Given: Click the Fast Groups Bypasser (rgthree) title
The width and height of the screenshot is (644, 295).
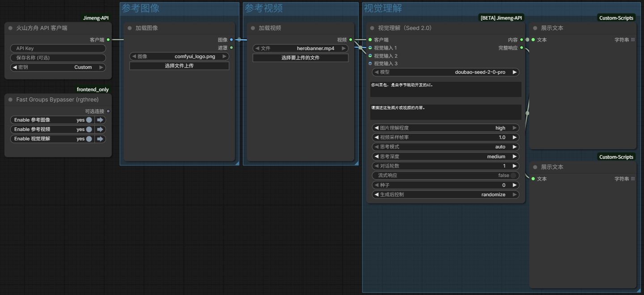Looking at the screenshot, I should tap(58, 100).
